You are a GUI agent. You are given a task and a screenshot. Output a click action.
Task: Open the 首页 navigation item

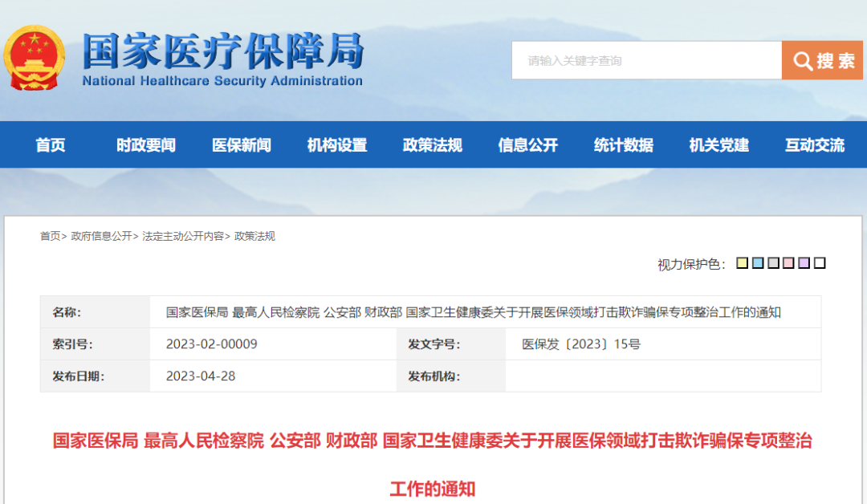point(51,144)
